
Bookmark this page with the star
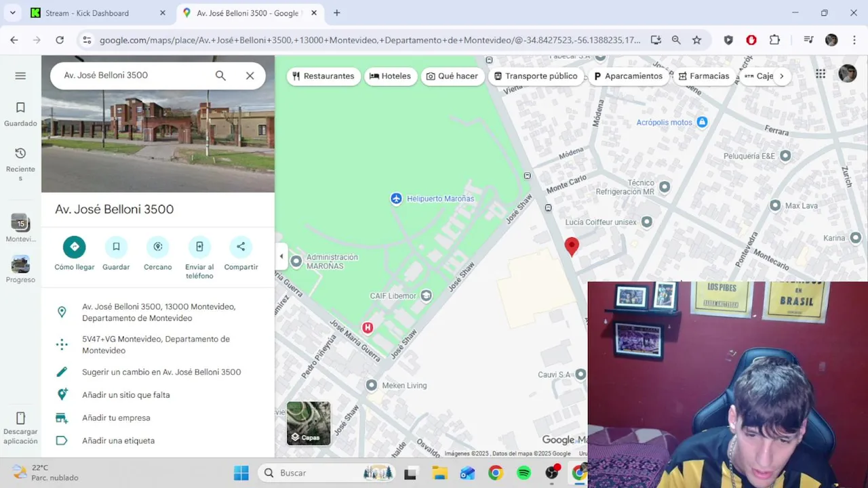[x=696, y=40]
